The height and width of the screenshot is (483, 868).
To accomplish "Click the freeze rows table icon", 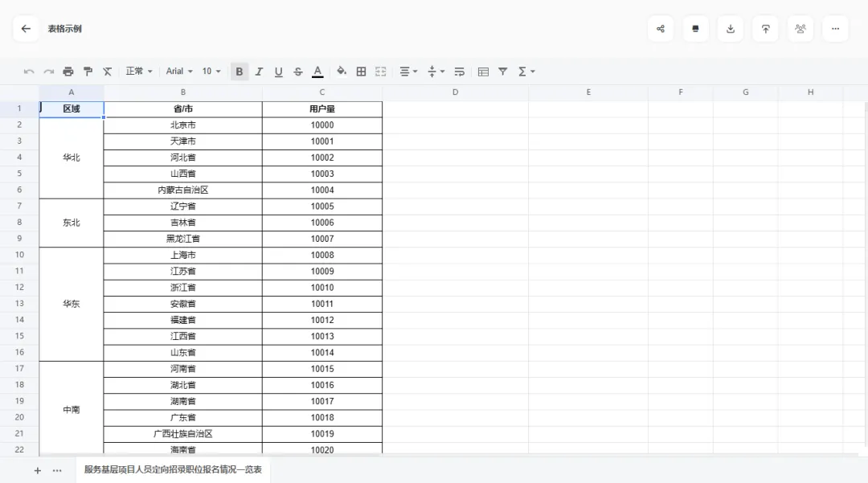I will point(483,72).
